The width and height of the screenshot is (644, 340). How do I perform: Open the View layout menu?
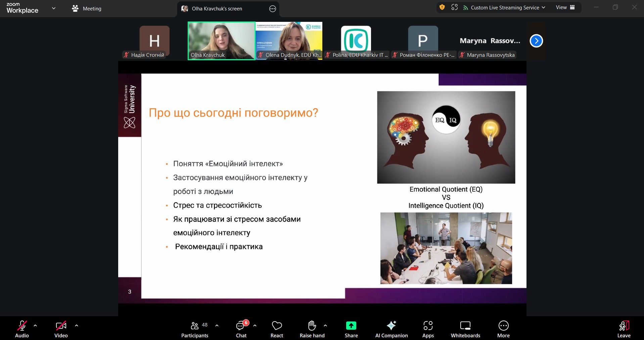pos(565,7)
